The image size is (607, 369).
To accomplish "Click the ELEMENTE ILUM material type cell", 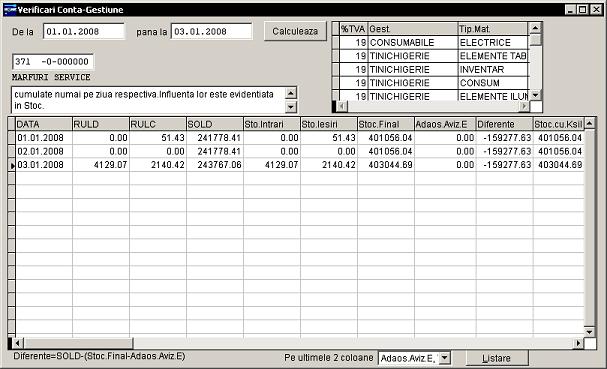I will 493,96.
